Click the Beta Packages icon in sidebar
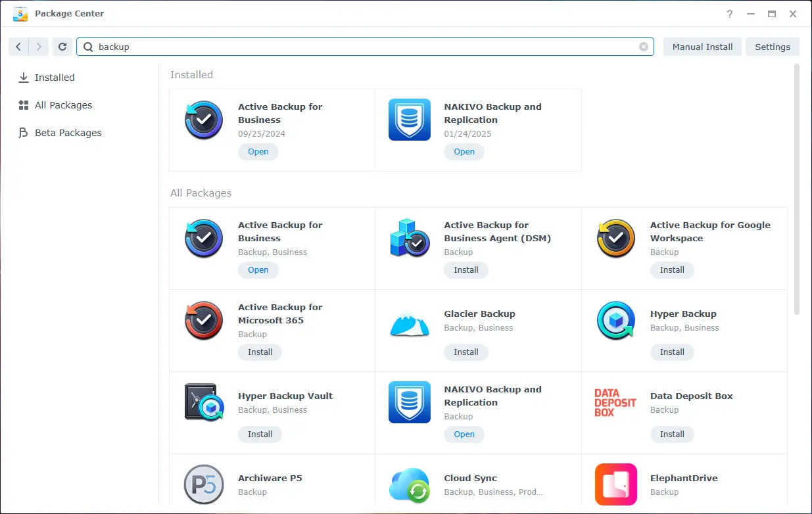This screenshot has width=812, height=514. [x=24, y=133]
